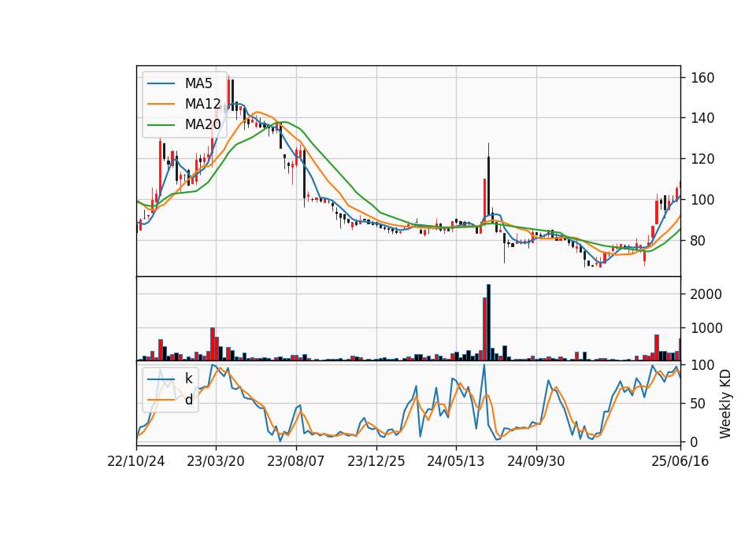Click the blue MA5 legend line sample

161,83
